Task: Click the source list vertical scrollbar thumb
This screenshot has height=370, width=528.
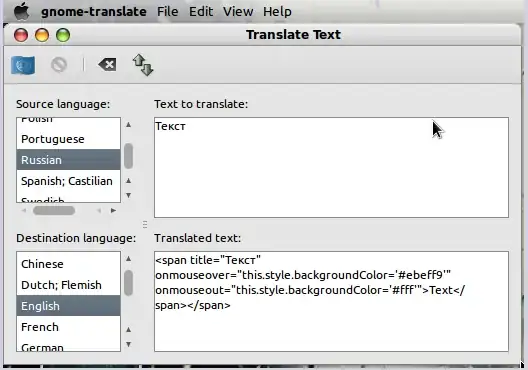Action: coord(128,156)
